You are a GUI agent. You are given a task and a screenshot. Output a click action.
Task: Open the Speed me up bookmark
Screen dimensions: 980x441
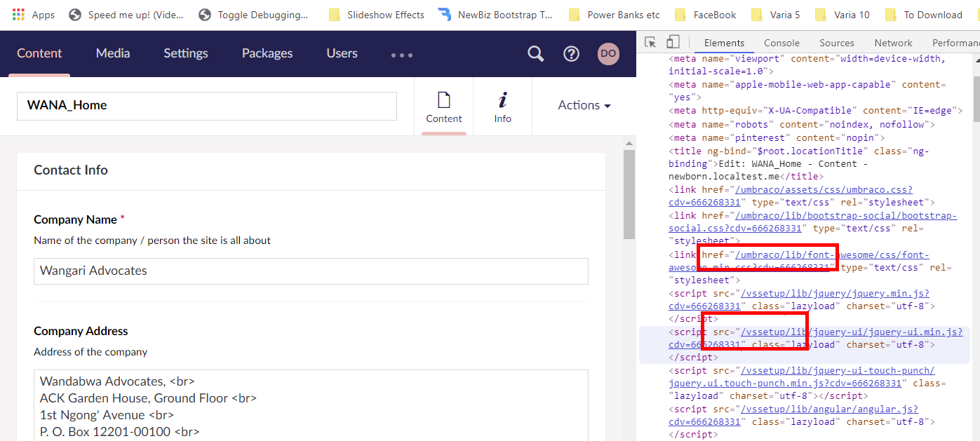click(125, 14)
